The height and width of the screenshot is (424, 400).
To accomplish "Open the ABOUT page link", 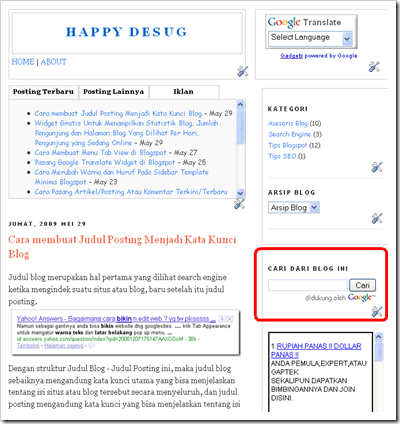I will click(x=54, y=62).
